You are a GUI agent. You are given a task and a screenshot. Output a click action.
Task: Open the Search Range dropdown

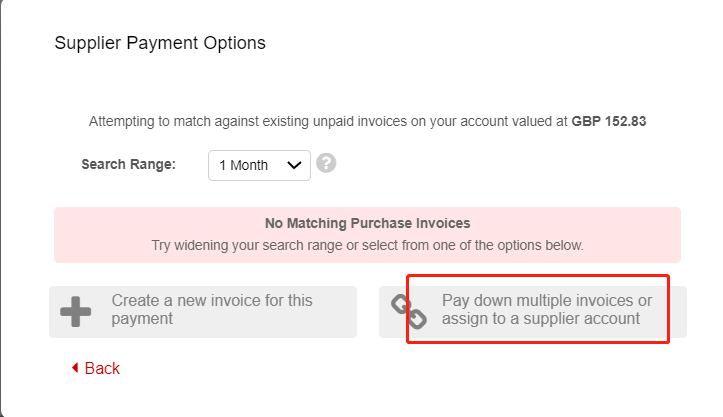[259, 165]
